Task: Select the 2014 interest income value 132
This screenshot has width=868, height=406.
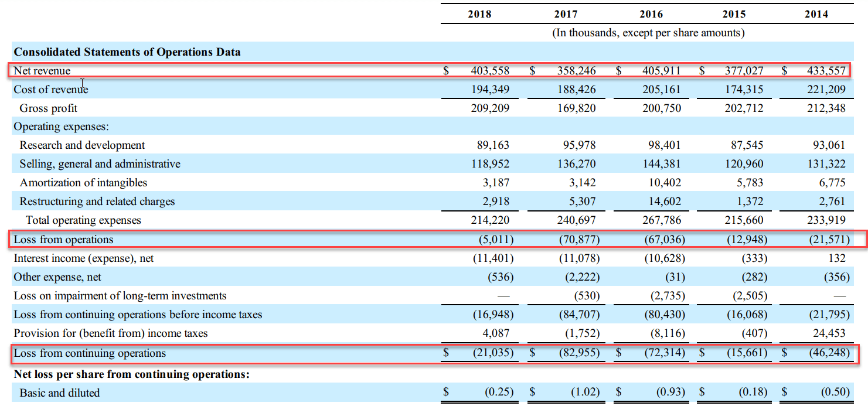Action: point(837,258)
